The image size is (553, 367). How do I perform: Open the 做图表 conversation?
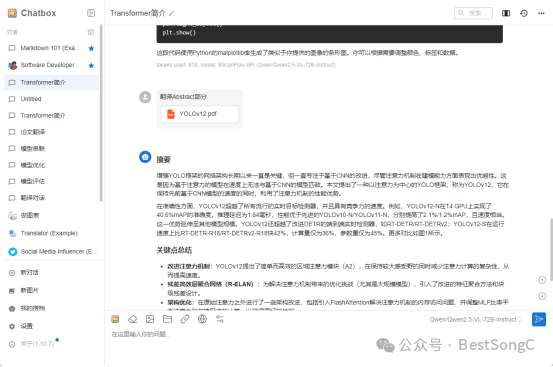52,215
